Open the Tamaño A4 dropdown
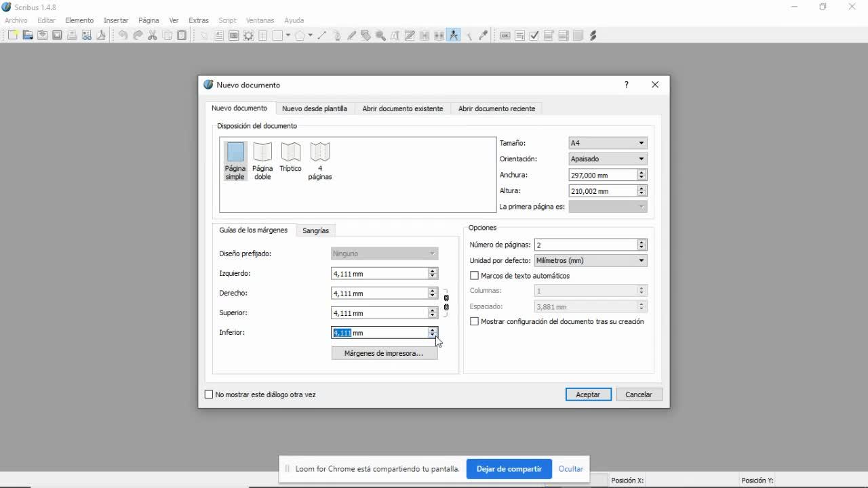 (608, 143)
